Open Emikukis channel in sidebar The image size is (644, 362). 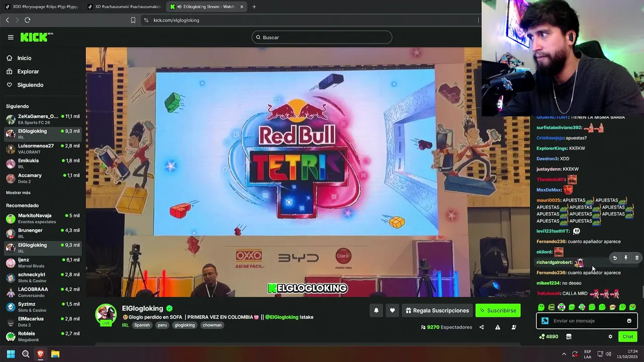click(42, 163)
